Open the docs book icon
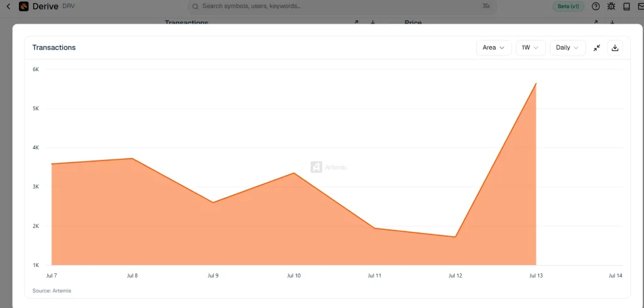This screenshot has height=308, width=644. point(626,6)
